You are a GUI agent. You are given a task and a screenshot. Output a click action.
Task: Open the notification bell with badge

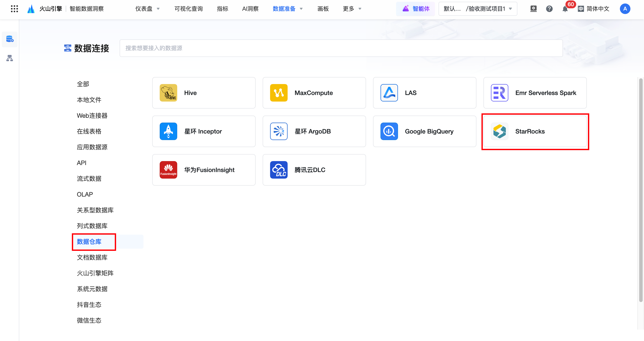coord(565,9)
